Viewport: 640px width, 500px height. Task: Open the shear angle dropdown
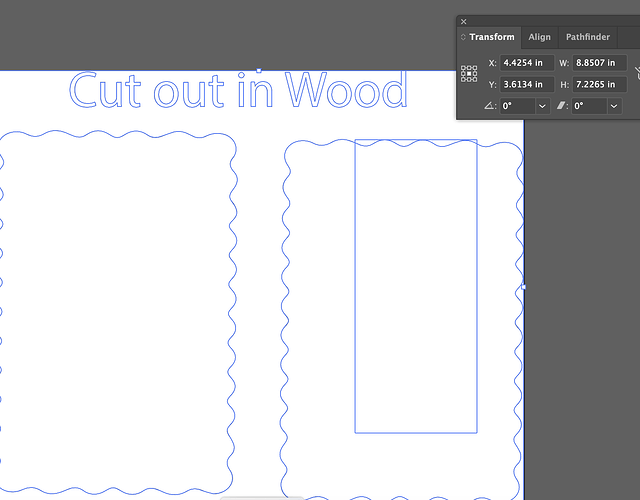tap(614, 106)
